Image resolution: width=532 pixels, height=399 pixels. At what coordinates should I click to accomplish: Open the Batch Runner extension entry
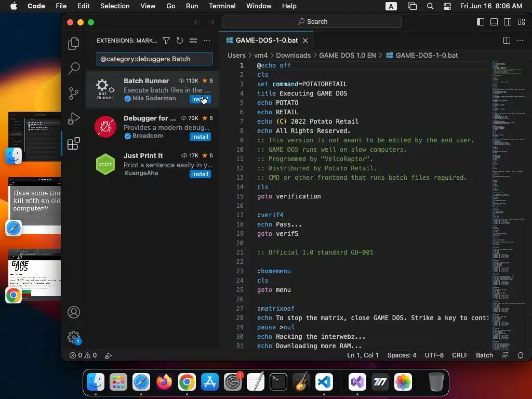pos(152,89)
